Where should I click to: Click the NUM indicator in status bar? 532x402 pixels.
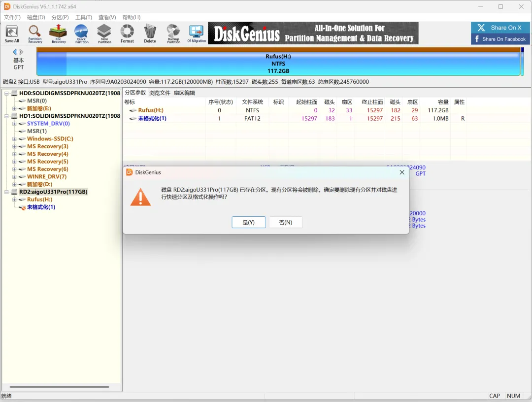click(x=513, y=396)
